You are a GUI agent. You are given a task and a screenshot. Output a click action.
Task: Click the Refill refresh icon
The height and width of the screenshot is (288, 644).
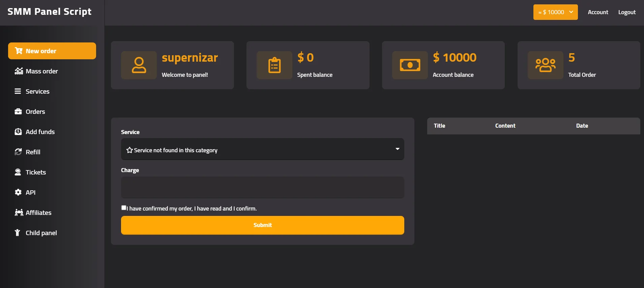[18, 152]
